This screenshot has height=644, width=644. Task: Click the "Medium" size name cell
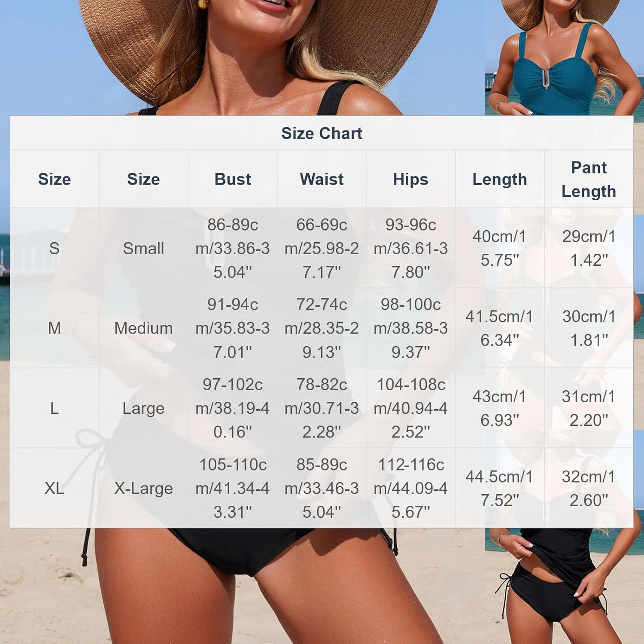(143, 328)
